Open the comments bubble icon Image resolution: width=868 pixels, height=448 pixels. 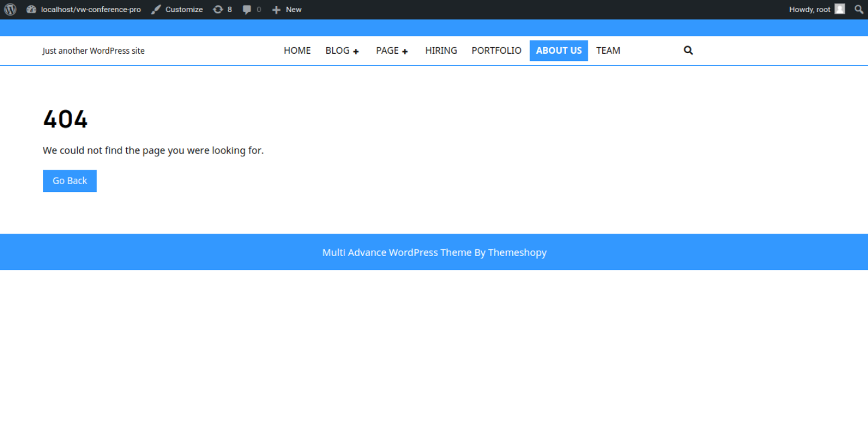point(247,10)
